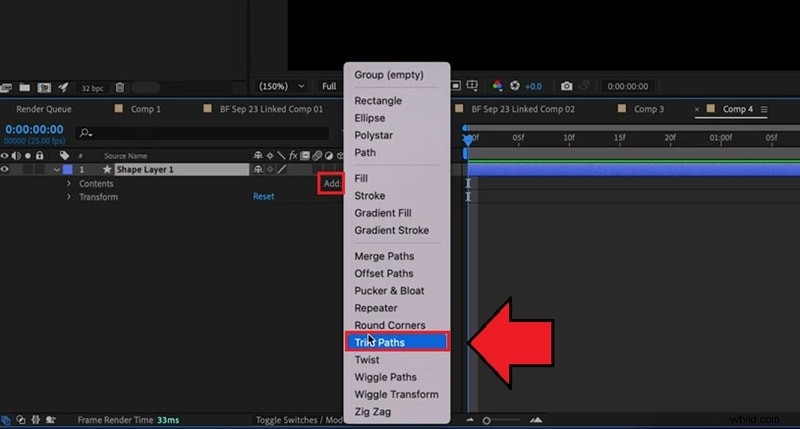Click the shy switch column header

(258, 155)
